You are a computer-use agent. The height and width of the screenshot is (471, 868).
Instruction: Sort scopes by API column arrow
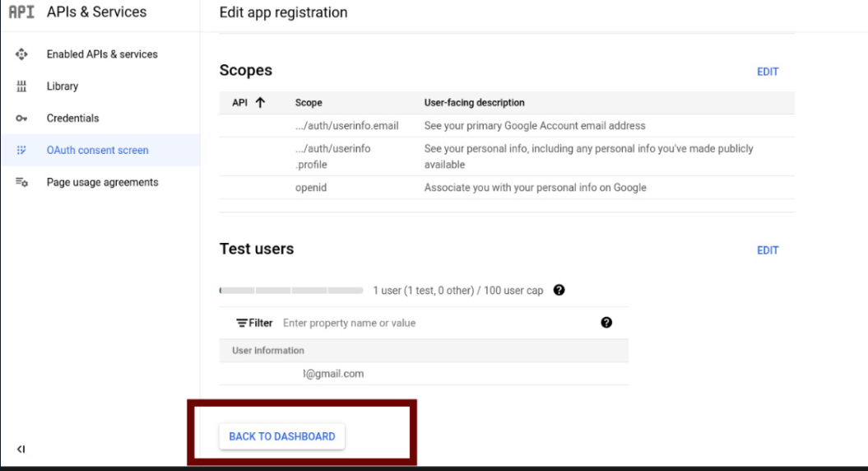[x=261, y=103]
